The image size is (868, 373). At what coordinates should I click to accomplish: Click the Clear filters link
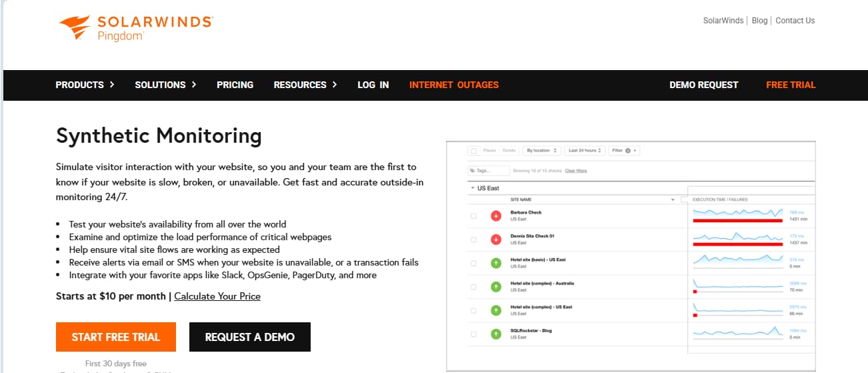(x=576, y=171)
